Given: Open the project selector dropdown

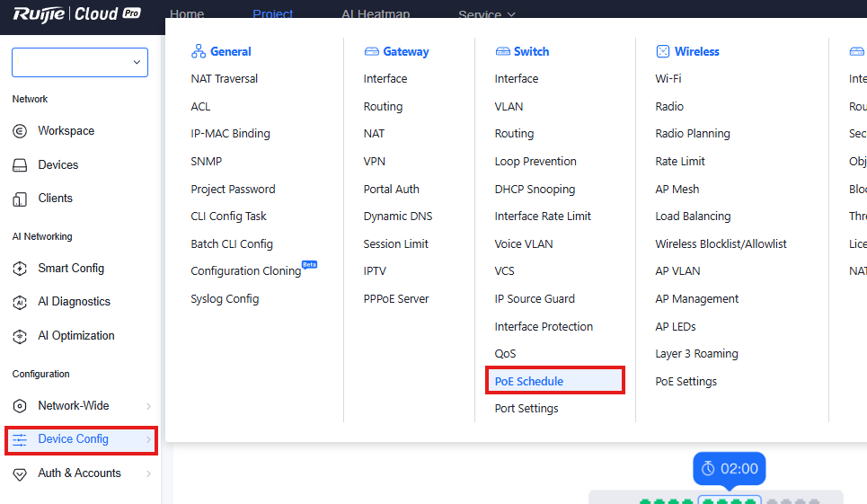Looking at the screenshot, I should coord(80,62).
